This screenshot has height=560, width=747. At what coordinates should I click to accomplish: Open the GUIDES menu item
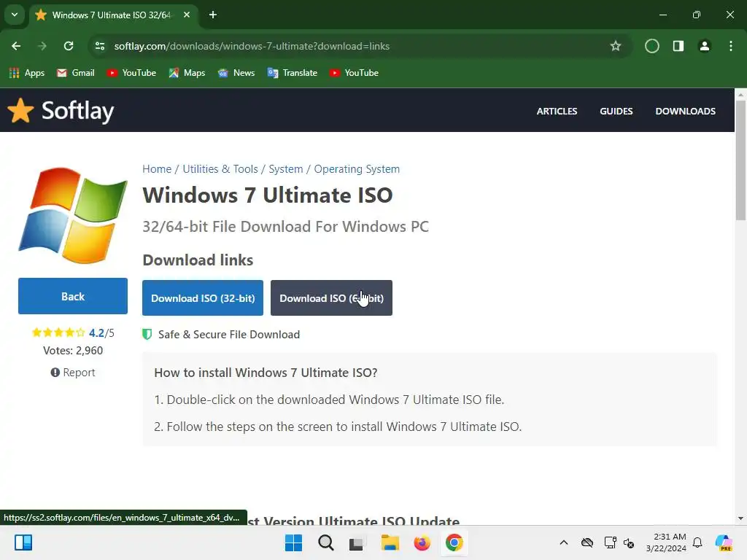pyautogui.click(x=616, y=111)
